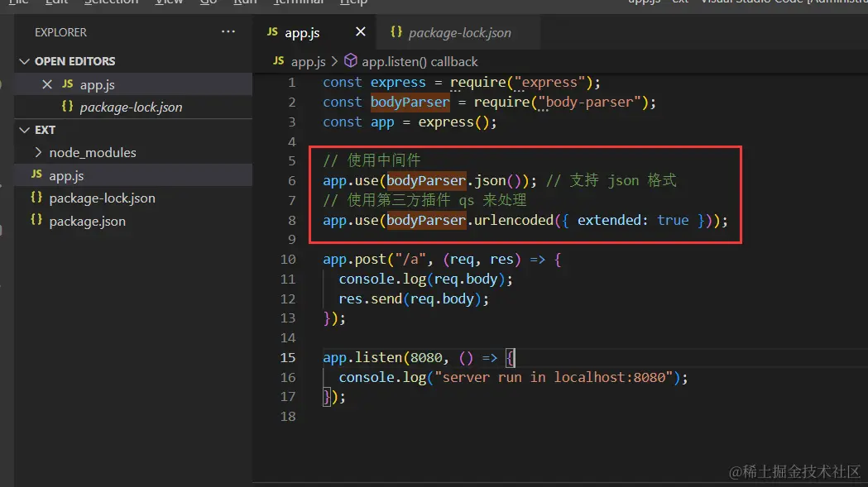868x487 pixels.
Task: Click app.post route "/a" string
Action: 410,260
